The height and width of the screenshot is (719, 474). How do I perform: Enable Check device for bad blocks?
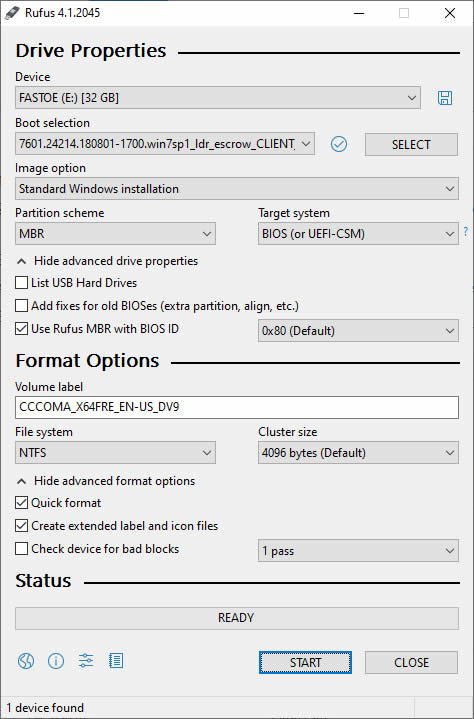(22, 548)
